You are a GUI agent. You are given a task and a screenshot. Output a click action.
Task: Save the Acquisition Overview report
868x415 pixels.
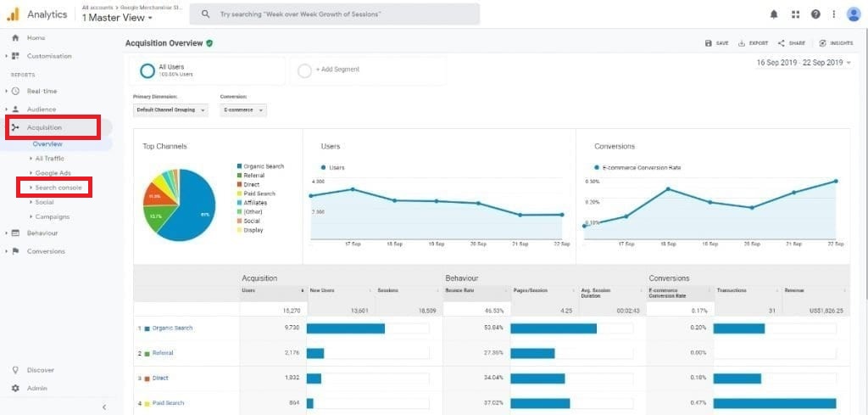(x=716, y=43)
